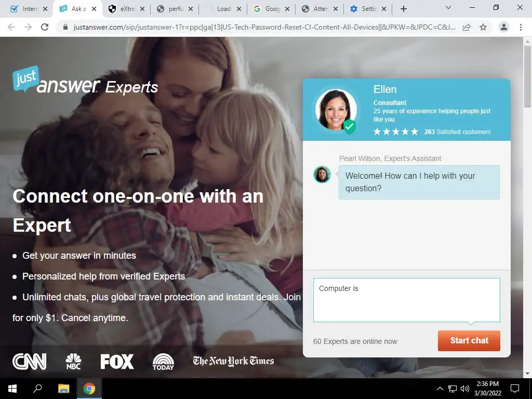Click the NBC peacock logo
This screenshot has width=532, height=399.
click(x=73, y=362)
